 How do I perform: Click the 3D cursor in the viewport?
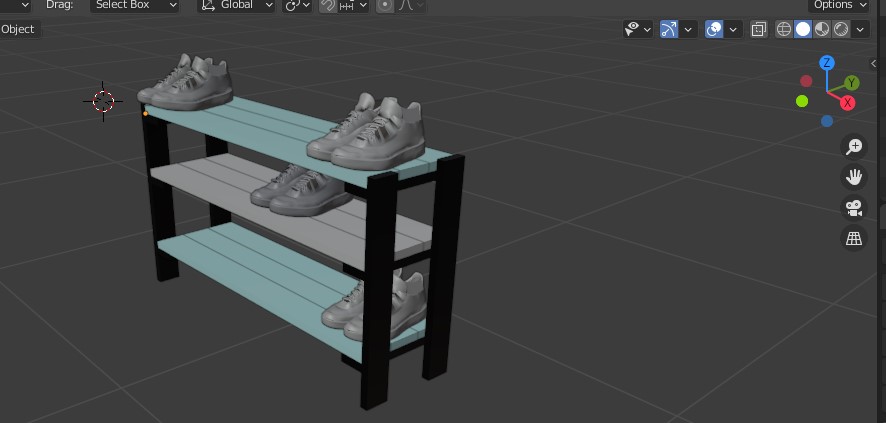[x=103, y=101]
